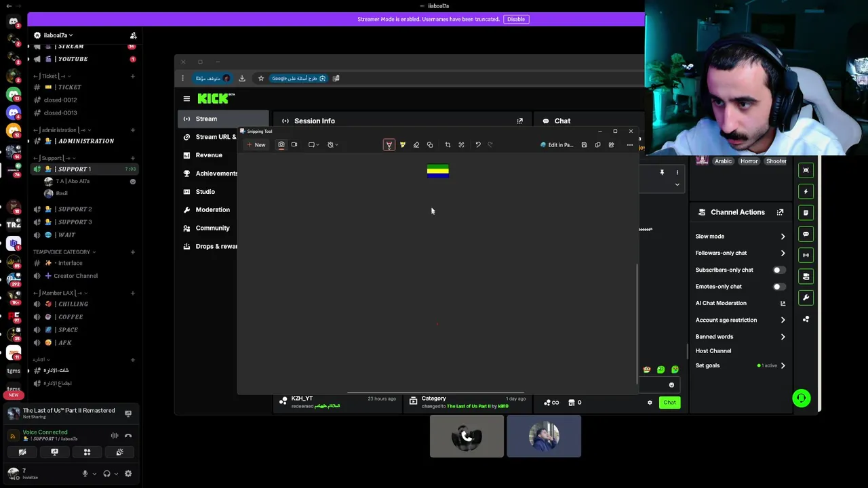Open Discord output device options arrow
Viewport: 868px width, 488px height.
[x=116, y=474]
